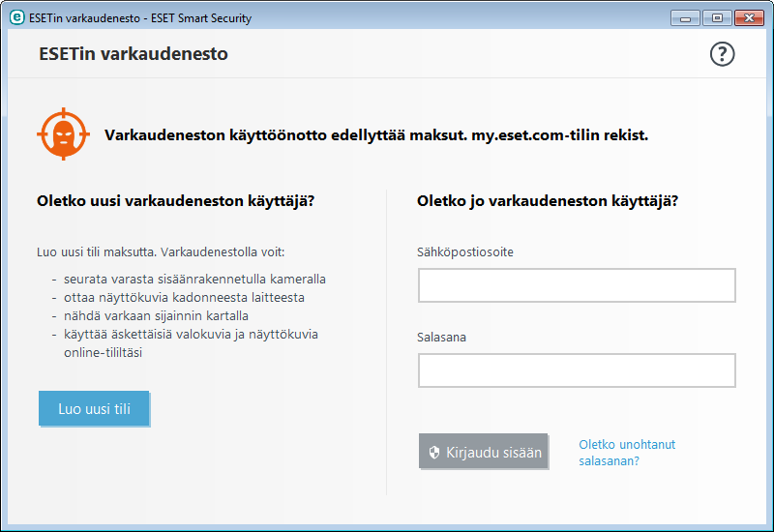Maximize the ESET window

717,18
